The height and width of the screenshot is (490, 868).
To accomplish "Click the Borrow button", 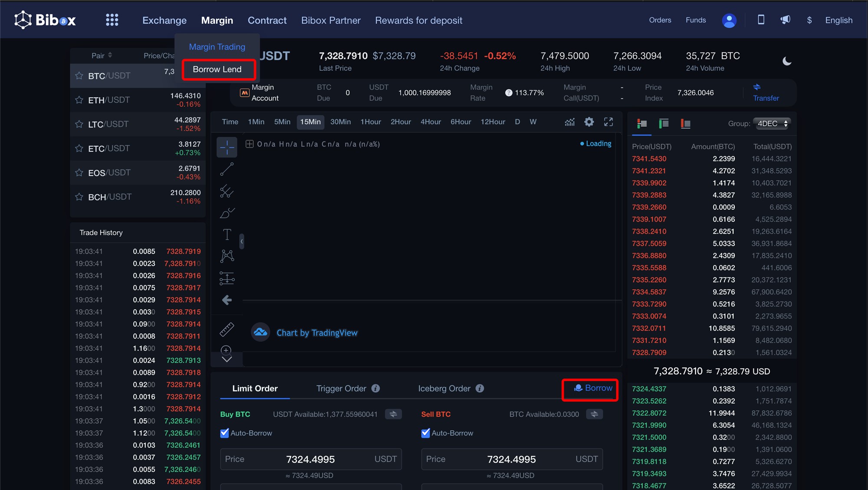I will pyautogui.click(x=593, y=388).
